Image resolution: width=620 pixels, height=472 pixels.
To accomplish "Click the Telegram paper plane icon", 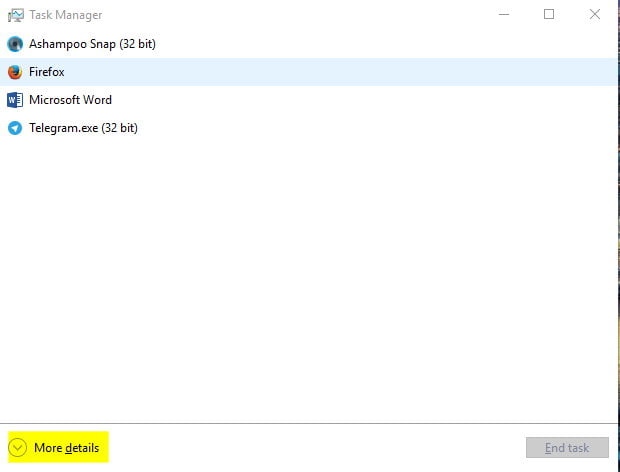I will click(15, 128).
